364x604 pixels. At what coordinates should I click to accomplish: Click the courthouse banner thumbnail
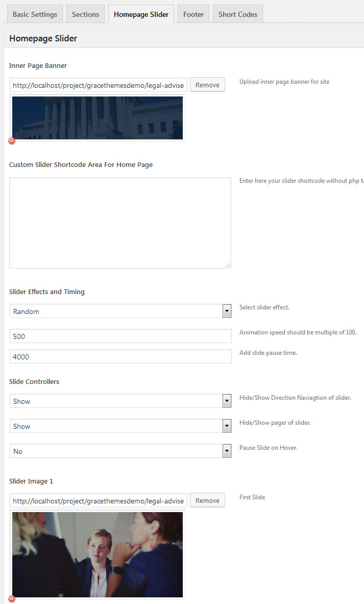point(98,118)
